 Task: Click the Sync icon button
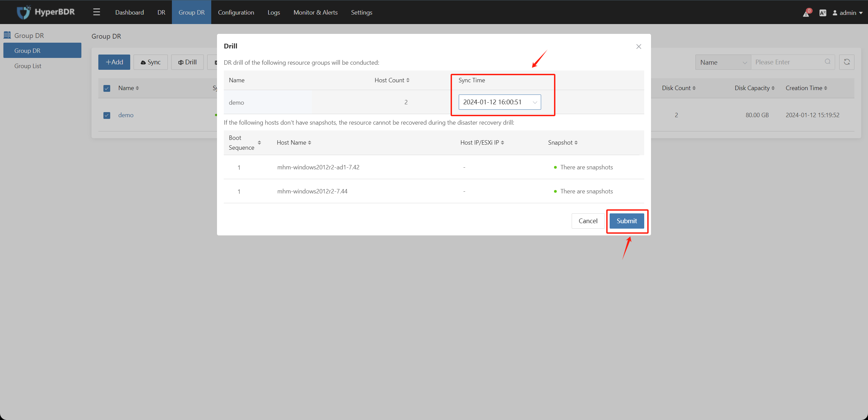[150, 62]
